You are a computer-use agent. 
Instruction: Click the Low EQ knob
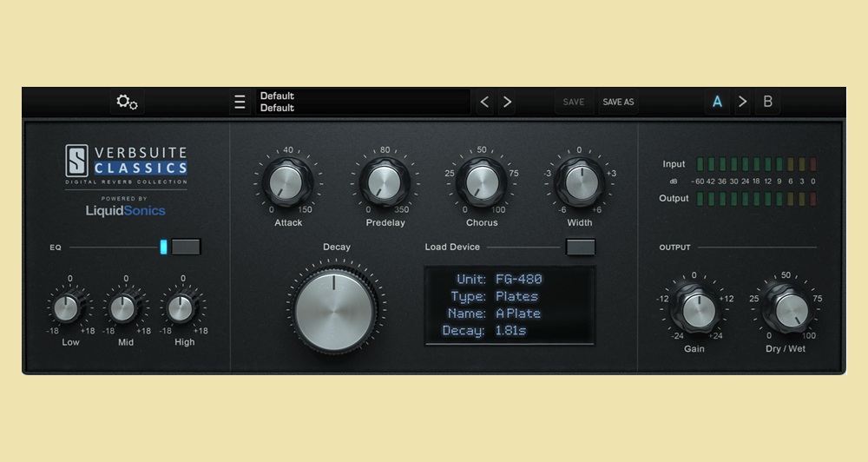(67, 308)
